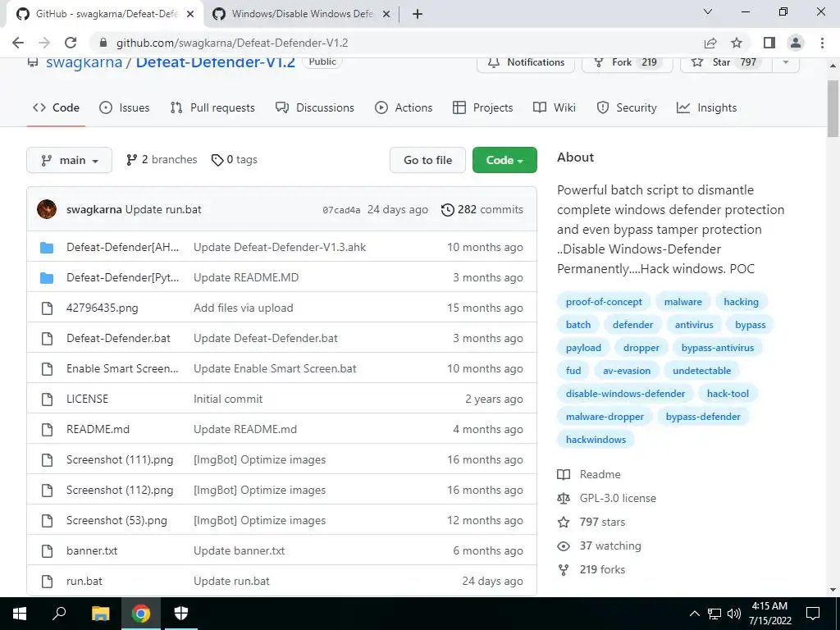View the 2 branches link
The height and width of the screenshot is (630, 840).
click(x=162, y=160)
